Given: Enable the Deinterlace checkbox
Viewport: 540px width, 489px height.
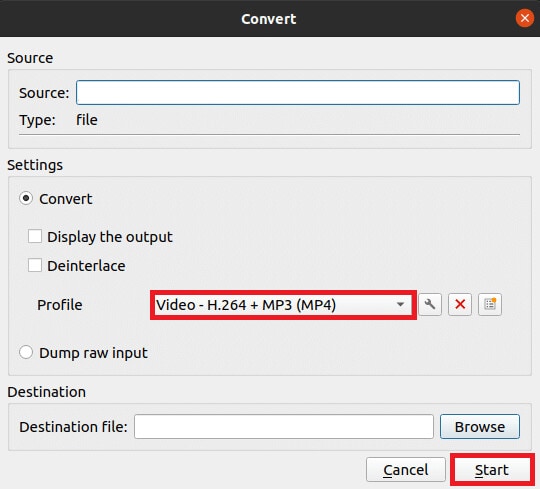Looking at the screenshot, I should [35, 266].
